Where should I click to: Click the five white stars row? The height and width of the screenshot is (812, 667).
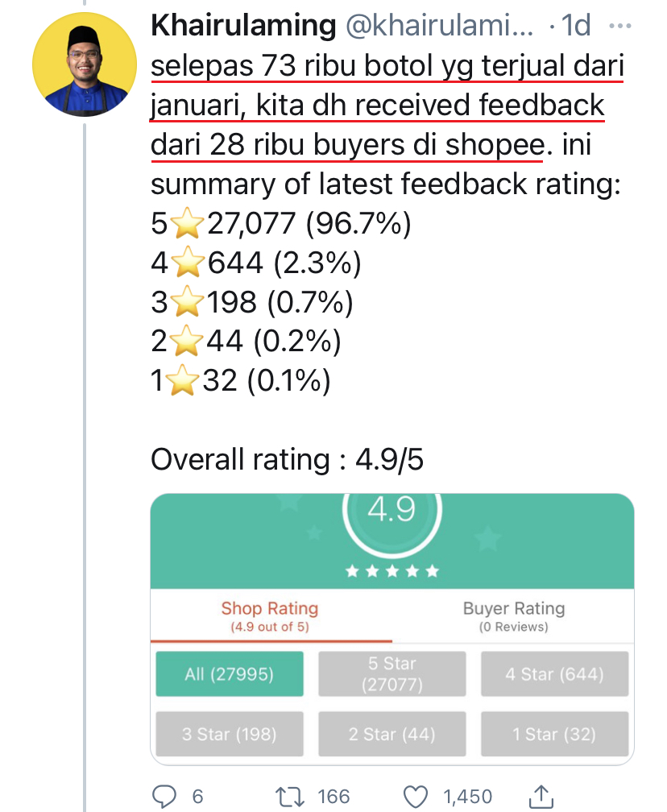[x=391, y=571]
